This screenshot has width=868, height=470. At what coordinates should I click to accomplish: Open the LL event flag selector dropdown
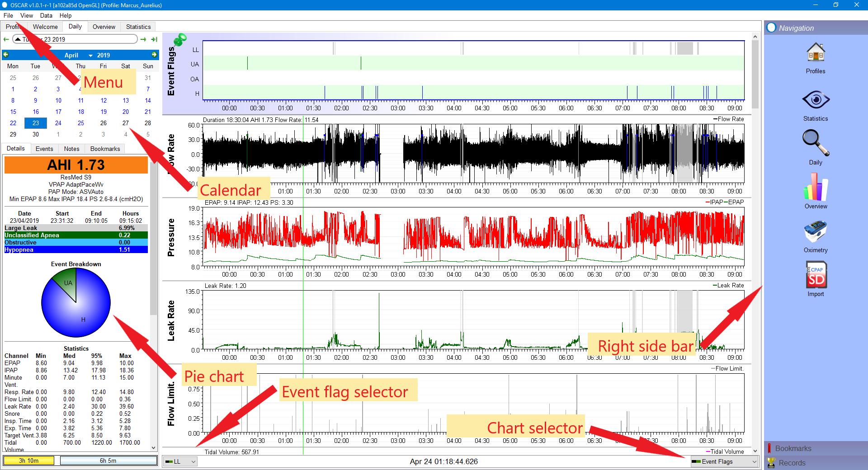point(180,461)
